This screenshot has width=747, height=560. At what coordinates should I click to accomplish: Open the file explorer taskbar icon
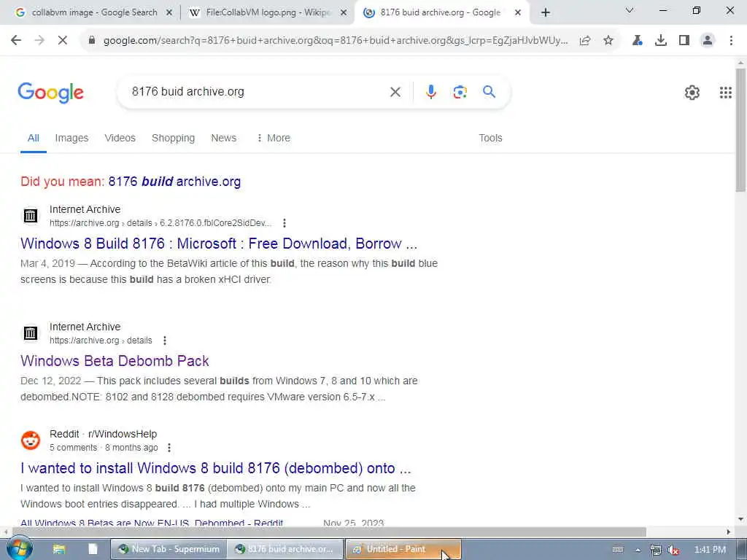pyautogui.click(x=58, y=550)
